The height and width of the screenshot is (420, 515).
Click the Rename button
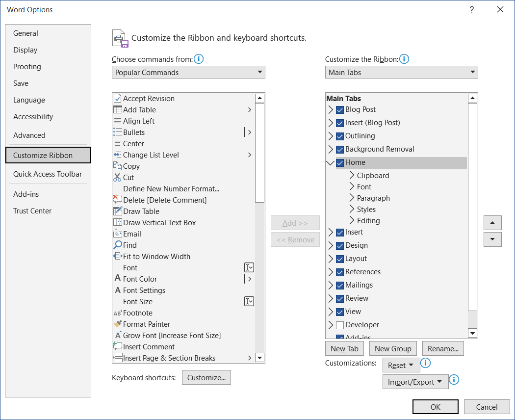tap(443, 348)
